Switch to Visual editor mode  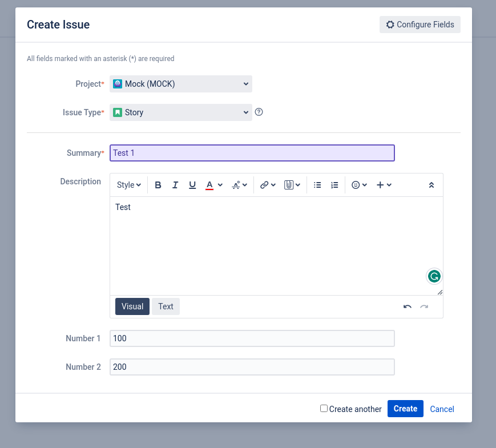[132, 306]
